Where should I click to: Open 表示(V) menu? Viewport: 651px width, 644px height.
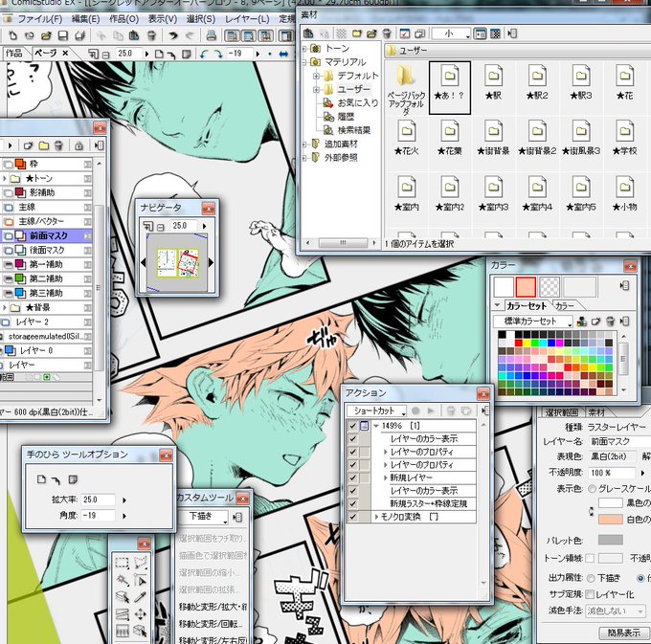163,19
